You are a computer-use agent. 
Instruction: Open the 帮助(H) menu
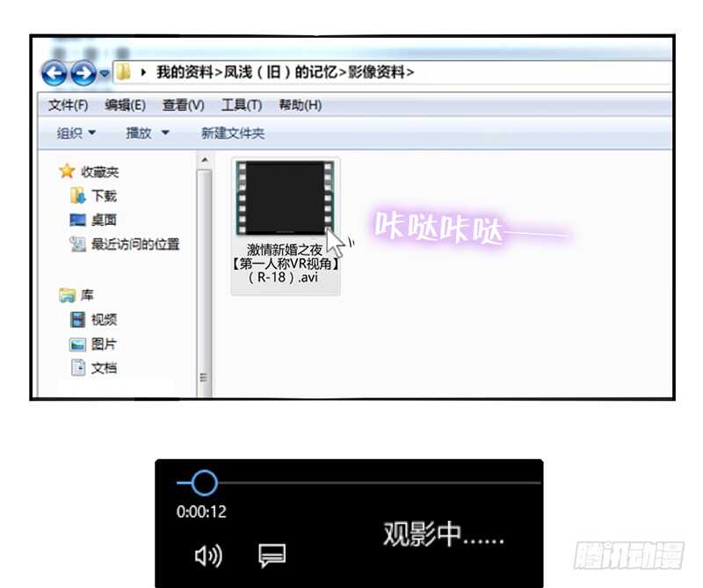[x=300, y=105]
